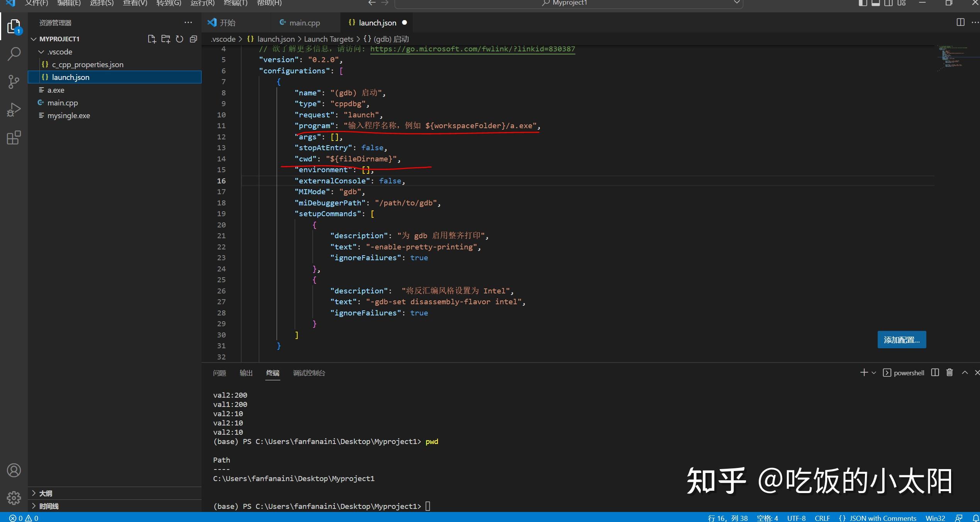
Task: Switch to the 调试控制台 tab
Action: click(x=309, y=373)
